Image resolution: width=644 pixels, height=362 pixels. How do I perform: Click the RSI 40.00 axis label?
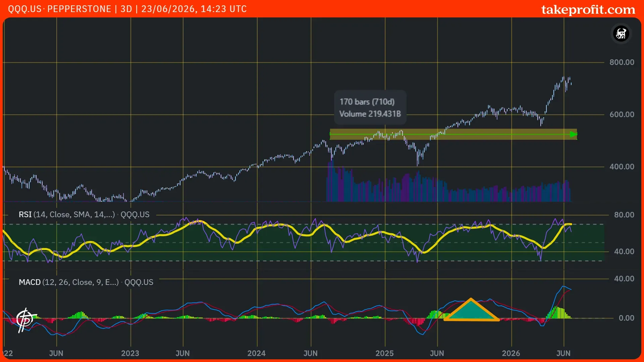click(x=624, y=252)
